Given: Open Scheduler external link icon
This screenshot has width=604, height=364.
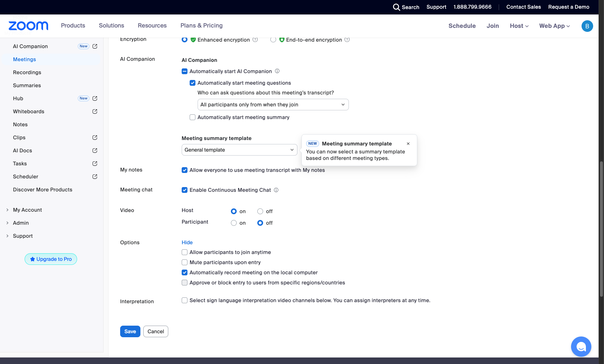Looking at the screenshot, I should [95, 177].
